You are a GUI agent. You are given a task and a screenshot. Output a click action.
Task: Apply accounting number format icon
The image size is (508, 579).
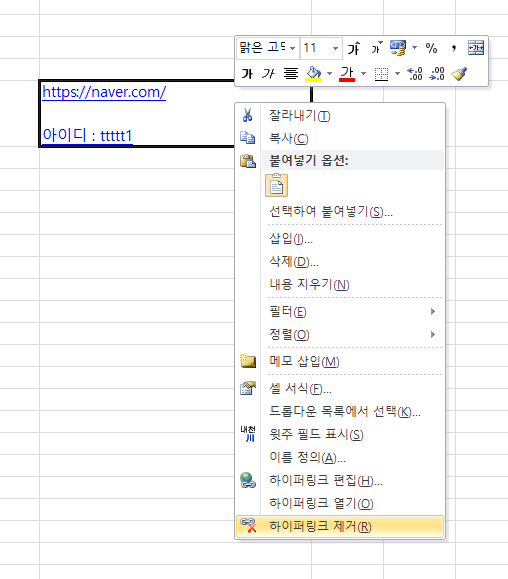(x=398, y=48)
